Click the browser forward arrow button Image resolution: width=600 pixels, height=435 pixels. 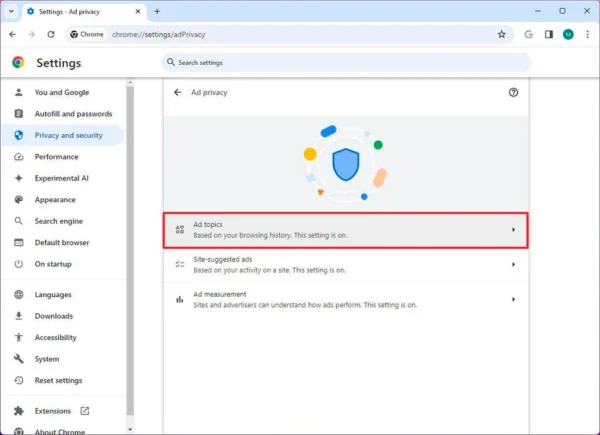32,34
